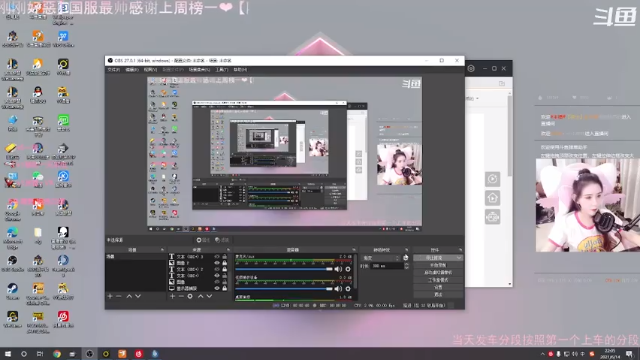Click the home icon in the side window
The image size is (640, 360).
(492, 198)
